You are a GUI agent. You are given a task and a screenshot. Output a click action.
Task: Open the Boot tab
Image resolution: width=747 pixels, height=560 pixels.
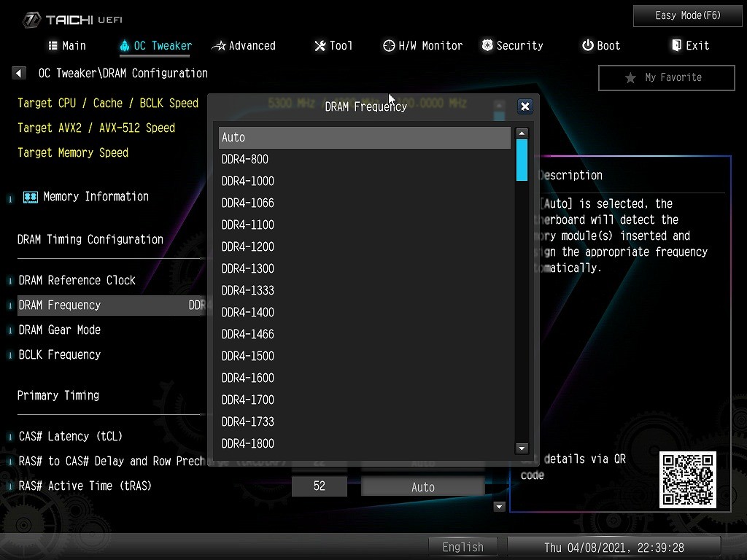(x=600, y=46)
